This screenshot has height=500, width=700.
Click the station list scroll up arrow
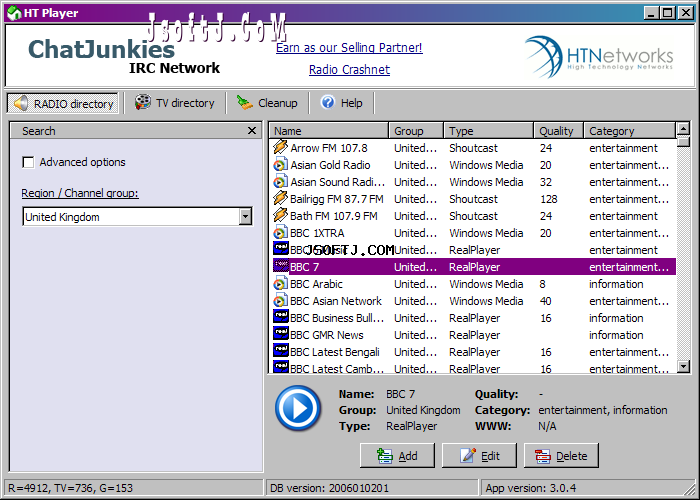683,129
